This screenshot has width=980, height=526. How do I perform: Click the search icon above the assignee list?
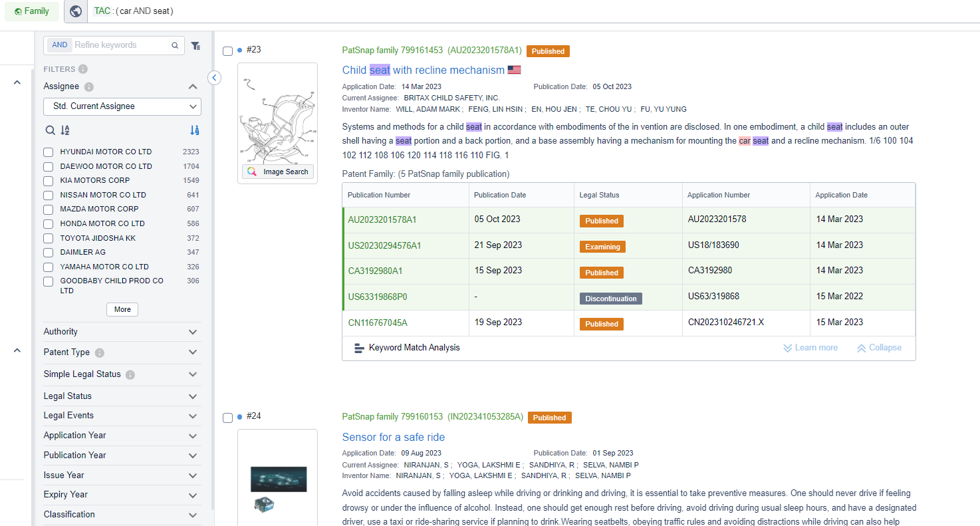coord(50,130)
